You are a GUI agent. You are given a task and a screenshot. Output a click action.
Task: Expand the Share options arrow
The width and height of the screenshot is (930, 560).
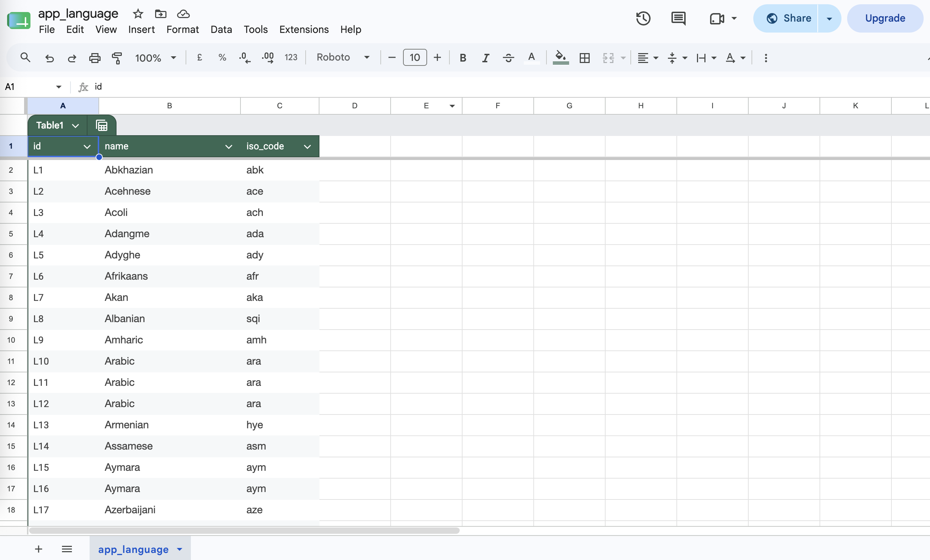tap(829, 18)
